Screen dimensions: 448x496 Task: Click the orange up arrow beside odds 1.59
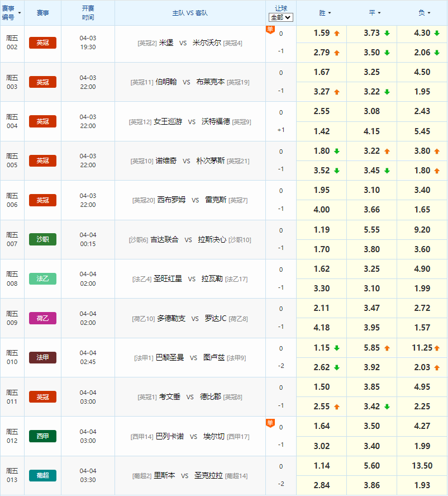coord(336,34)
